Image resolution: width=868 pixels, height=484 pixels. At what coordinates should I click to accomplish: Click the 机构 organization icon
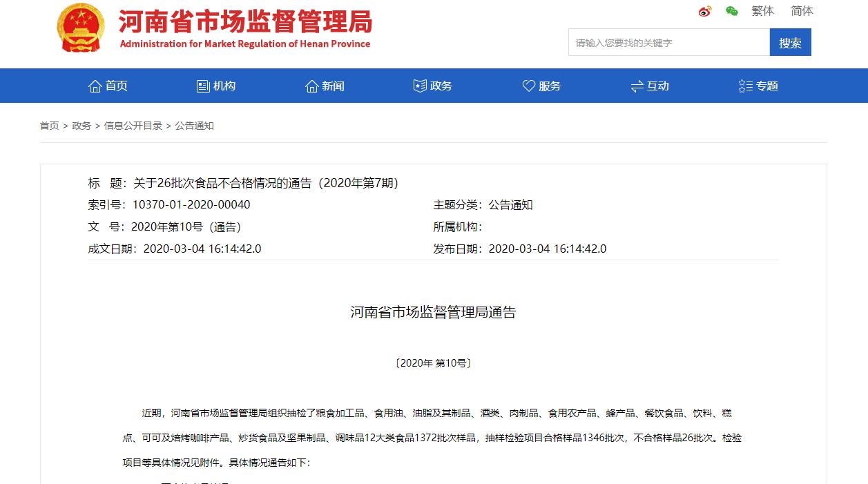[202, 85]
